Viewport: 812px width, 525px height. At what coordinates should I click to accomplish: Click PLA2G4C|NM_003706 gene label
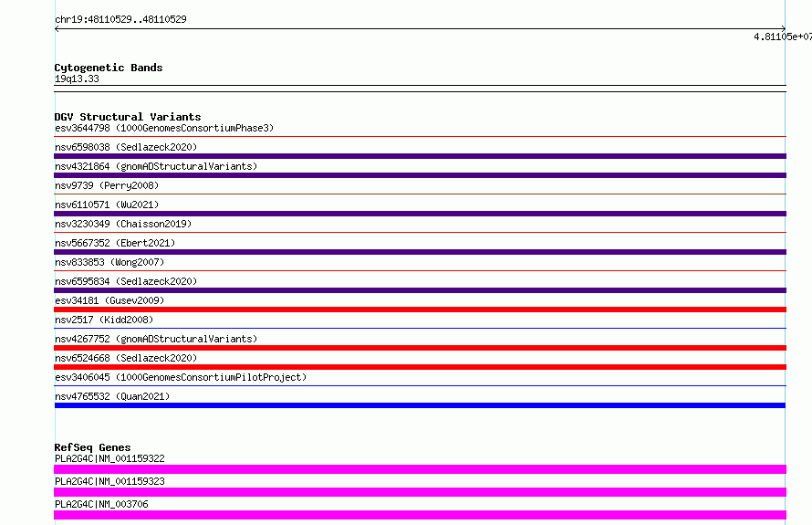tap(101, 504)
